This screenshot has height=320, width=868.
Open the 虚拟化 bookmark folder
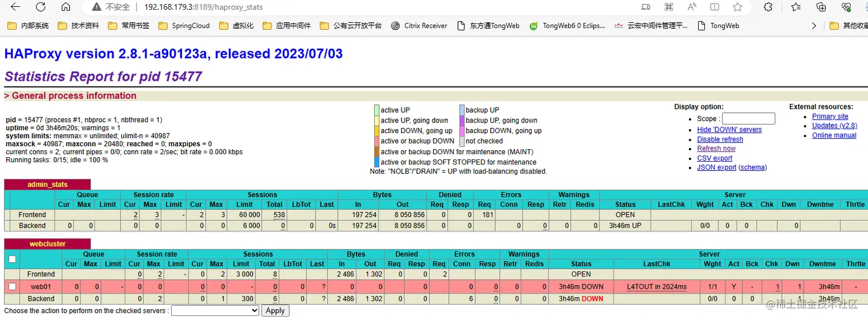click(x=237, y=26)
